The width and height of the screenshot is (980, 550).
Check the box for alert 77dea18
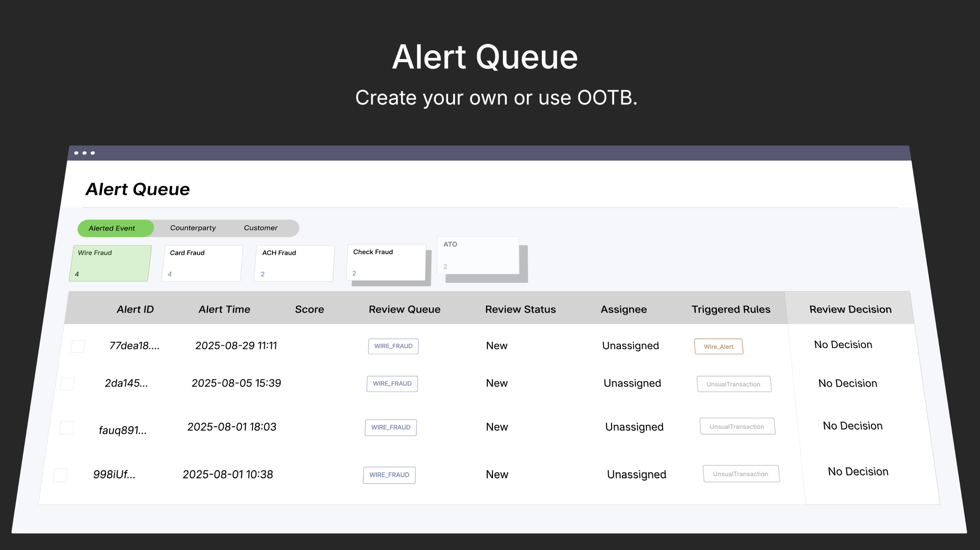[78, 346]
